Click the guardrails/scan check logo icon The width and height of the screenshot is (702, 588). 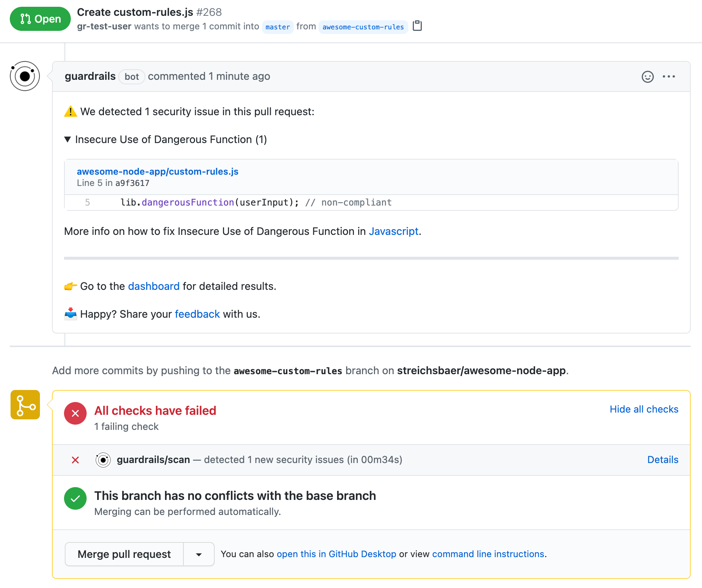[x=103, y=460]
